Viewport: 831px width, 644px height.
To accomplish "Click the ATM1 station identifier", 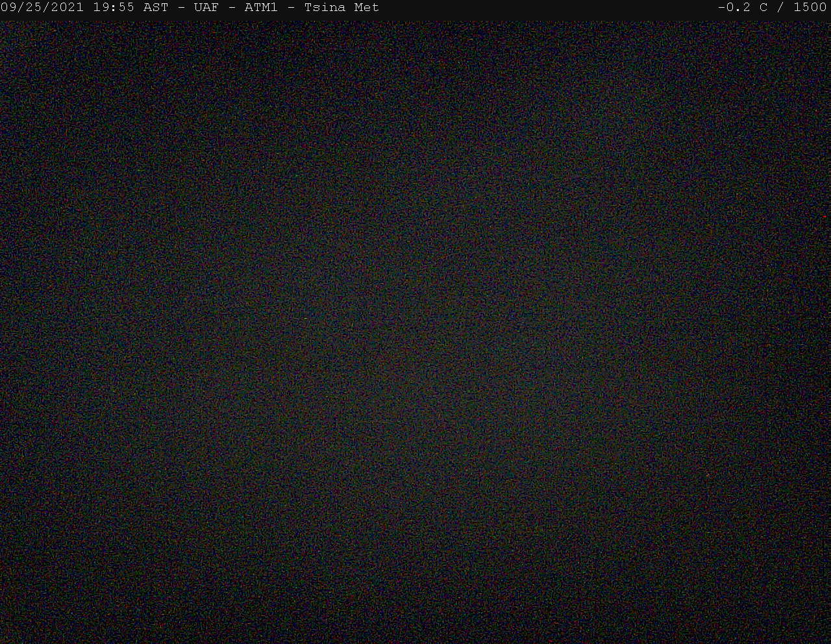I will pos(261,8).
